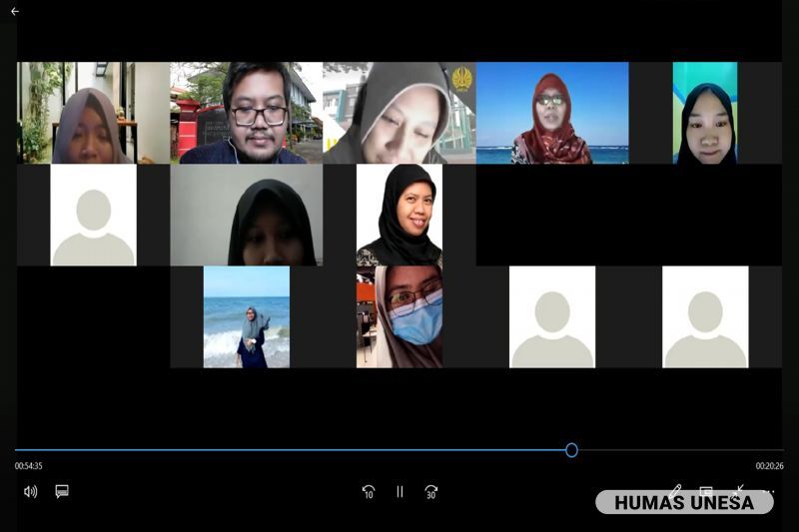Switch to the mini view mode

(706, 491)
